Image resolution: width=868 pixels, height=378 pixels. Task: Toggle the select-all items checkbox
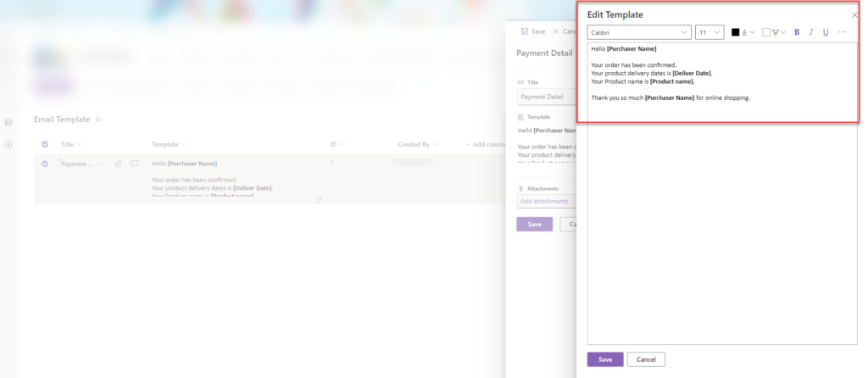[x=45, y=144]
